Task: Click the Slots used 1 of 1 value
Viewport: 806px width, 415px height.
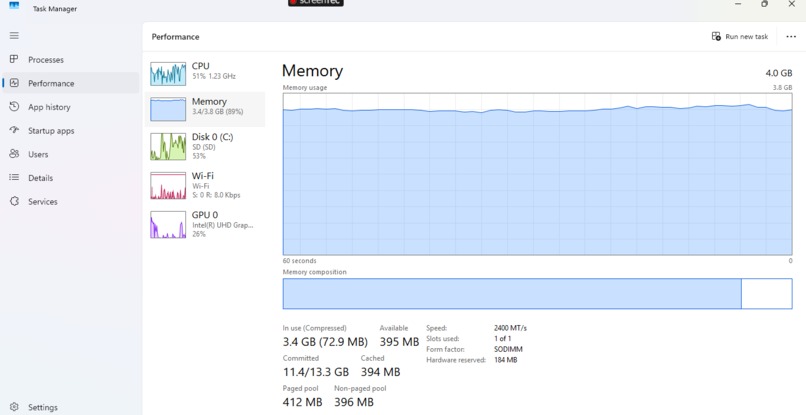Action: pyautogui.click(x=502, y=339)
